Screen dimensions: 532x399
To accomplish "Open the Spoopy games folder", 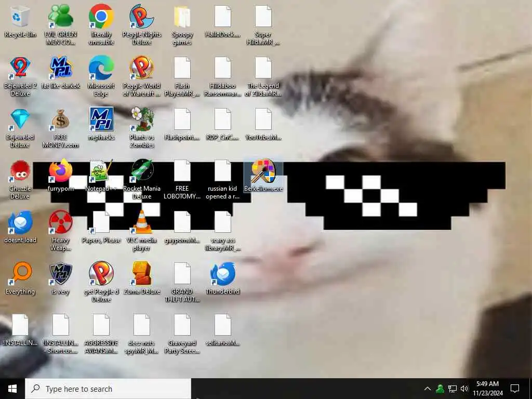I will click(x=182, y=25).
